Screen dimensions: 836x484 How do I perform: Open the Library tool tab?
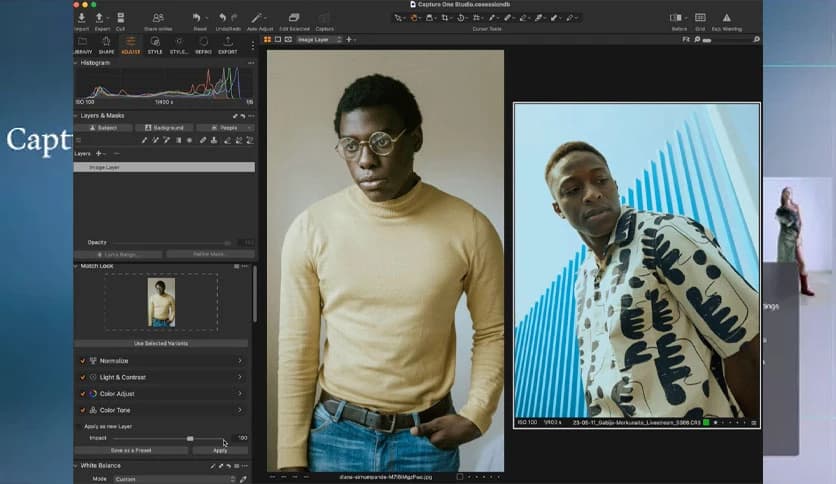pos(83,45)
